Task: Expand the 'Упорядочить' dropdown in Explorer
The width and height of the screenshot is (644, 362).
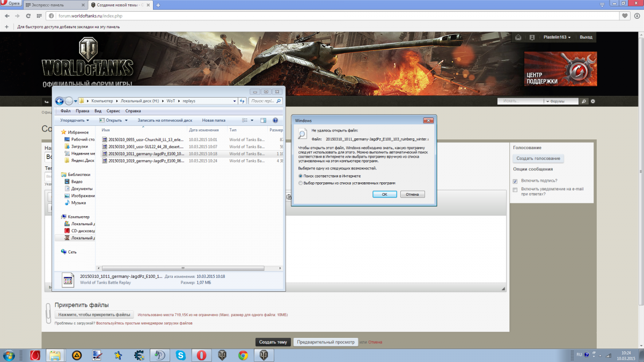Action: pyautogui.click(x=75, y=120)
